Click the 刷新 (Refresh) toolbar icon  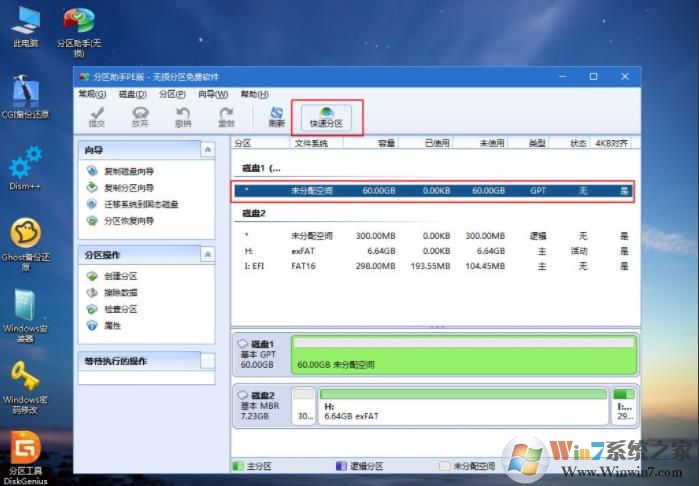(276, 117)
